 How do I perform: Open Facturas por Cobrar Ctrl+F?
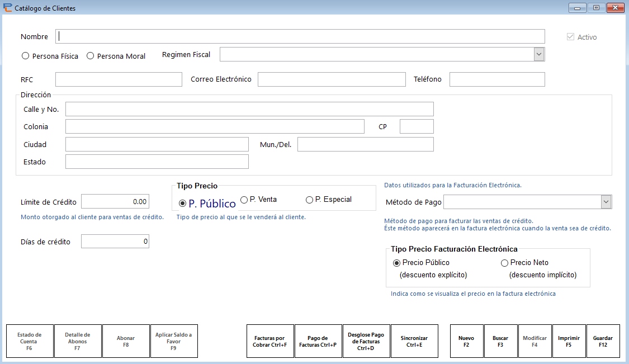point(271,341)
